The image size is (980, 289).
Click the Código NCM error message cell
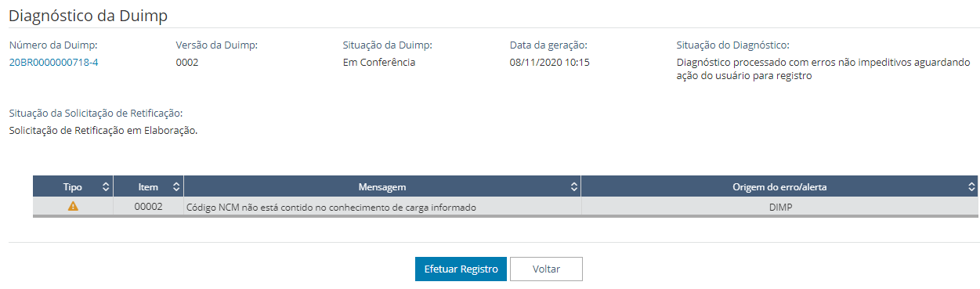[x=382, y=207]
